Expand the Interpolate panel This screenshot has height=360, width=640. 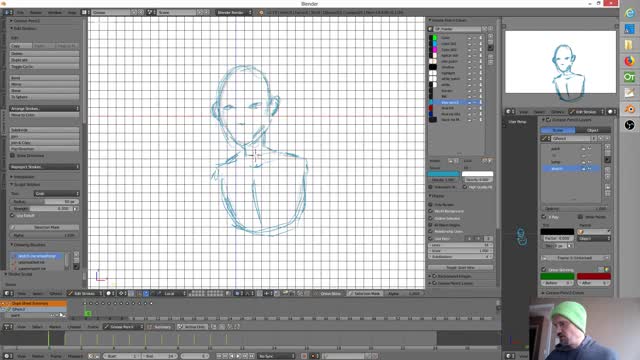(x=23, y=177)
